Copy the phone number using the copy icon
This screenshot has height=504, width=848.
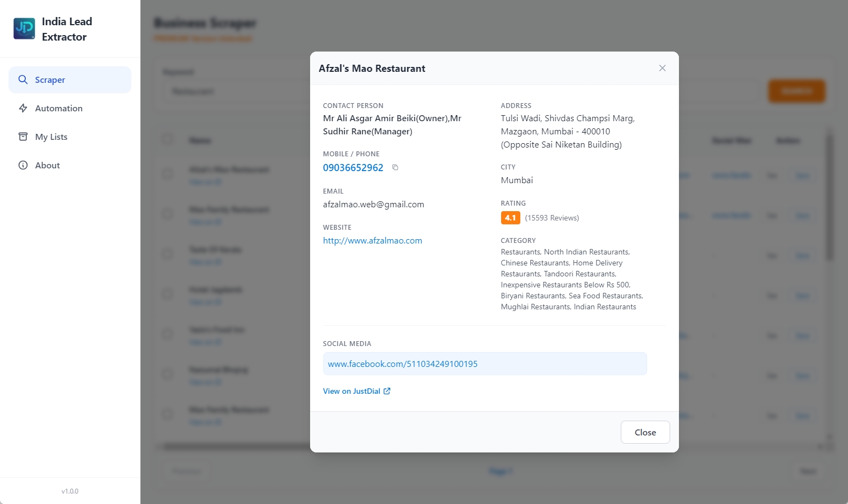(395, 167)
